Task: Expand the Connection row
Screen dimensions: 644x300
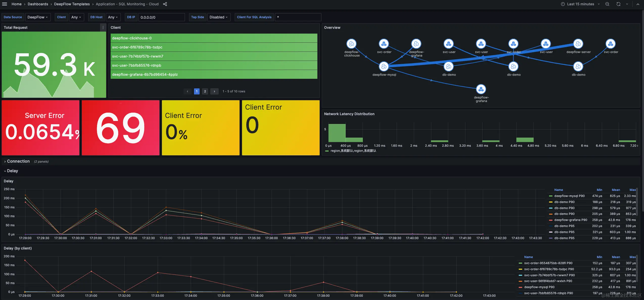Action: [18, 161]
